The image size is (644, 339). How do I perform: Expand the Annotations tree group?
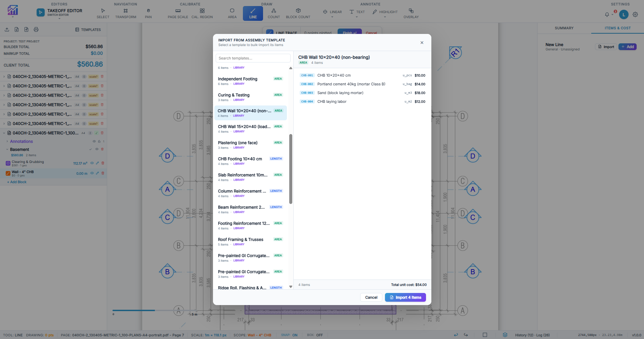pos(7,141)
